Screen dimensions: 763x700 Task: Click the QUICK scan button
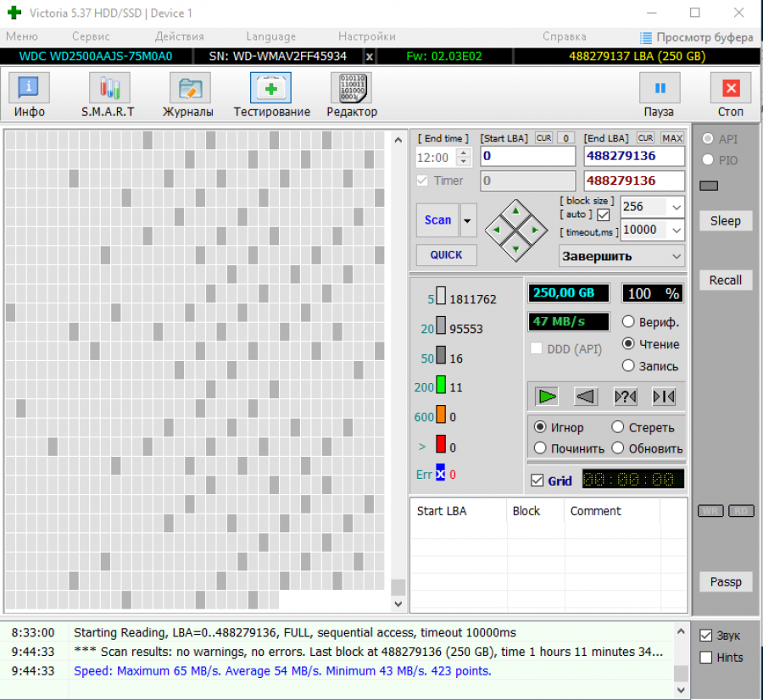[x=446, y=254]
